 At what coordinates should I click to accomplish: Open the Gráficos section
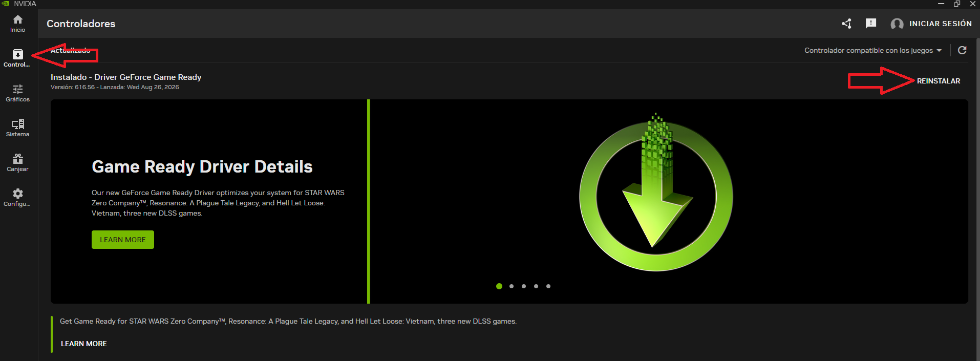17,93
